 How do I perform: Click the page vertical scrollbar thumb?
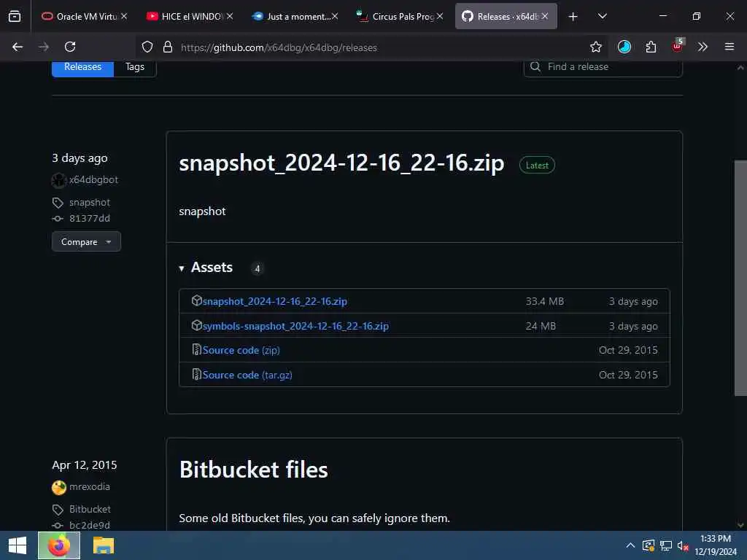point(740,278)
